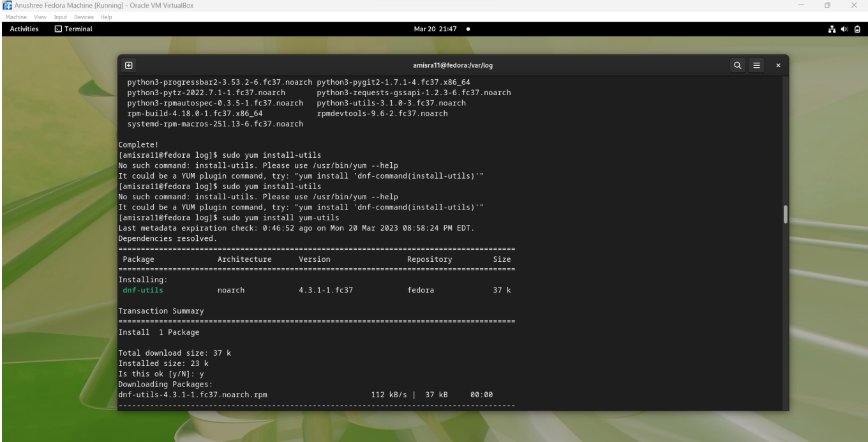Click the Activities button
The height and width of the screenshot is (442, 868).
tap(24, 29)
